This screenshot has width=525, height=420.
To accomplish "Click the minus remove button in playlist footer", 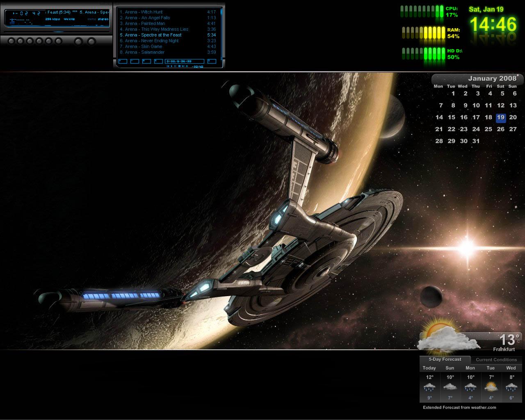I will [135, 61].
